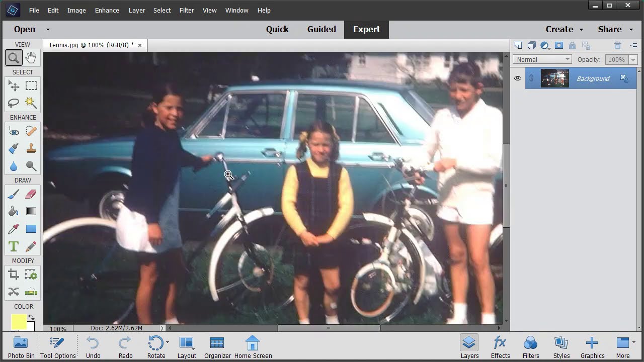The width and height of the screenshot is (644, 362).
Task: Expand the document info arrow in status bar
Action: tap(162, 328)
